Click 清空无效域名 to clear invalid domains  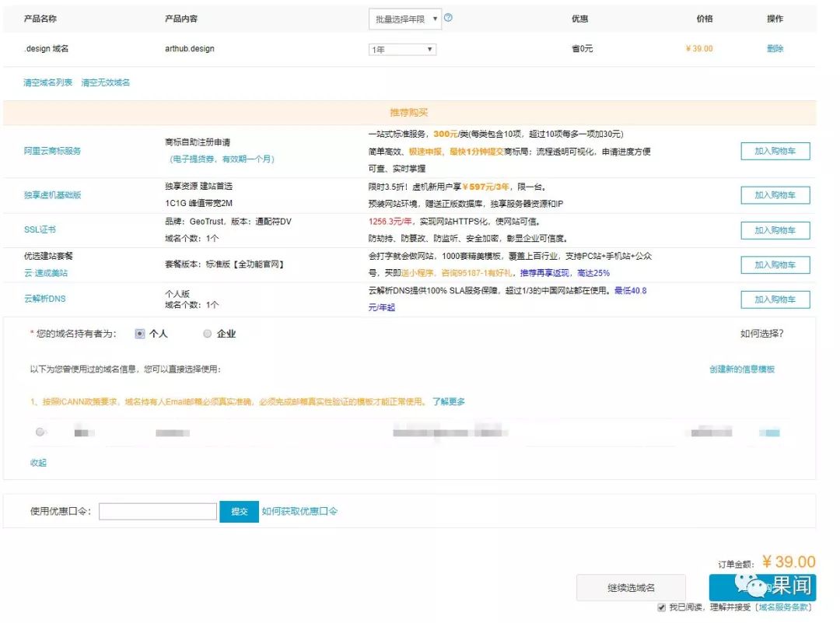tap(107, 82)
